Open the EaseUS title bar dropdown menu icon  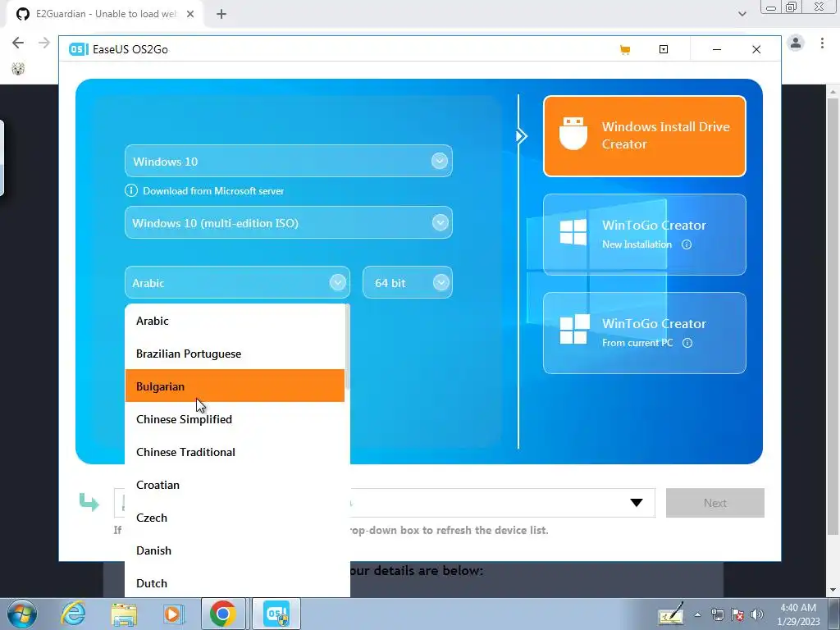click(x=663, y=49)
